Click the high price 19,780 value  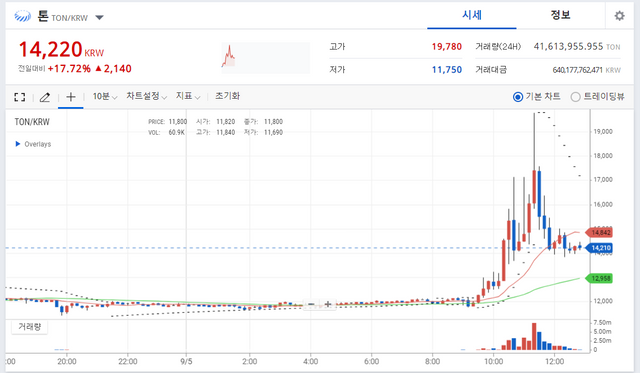click(x=447, y=47)
